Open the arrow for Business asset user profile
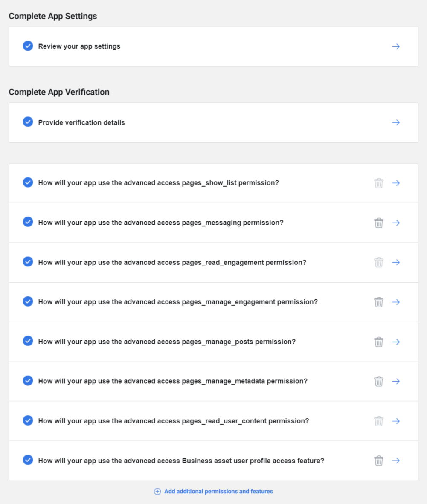Screen dimensions: 427x504 click(x=396, y=461)
